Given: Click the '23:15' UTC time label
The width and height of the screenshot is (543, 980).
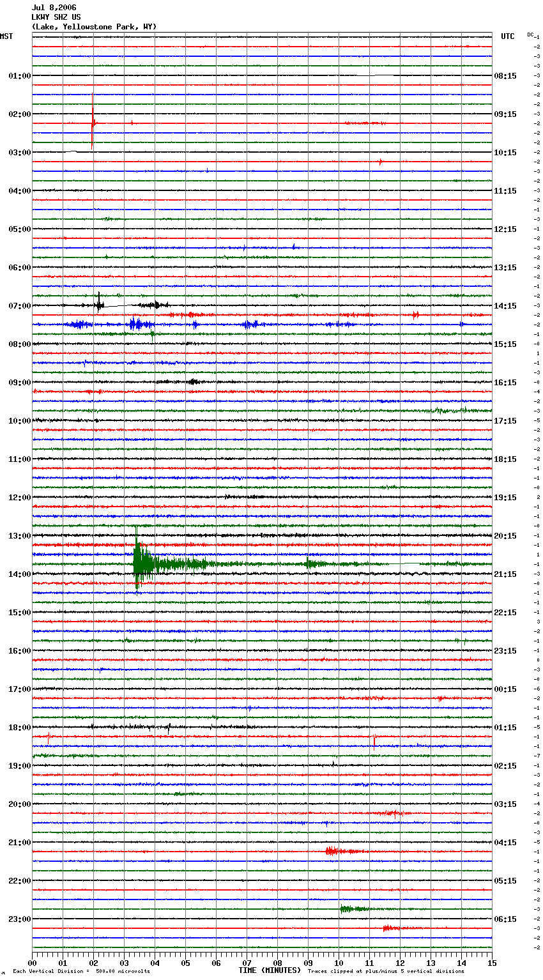Looking at the screenshot, I should tap(505, 651).
